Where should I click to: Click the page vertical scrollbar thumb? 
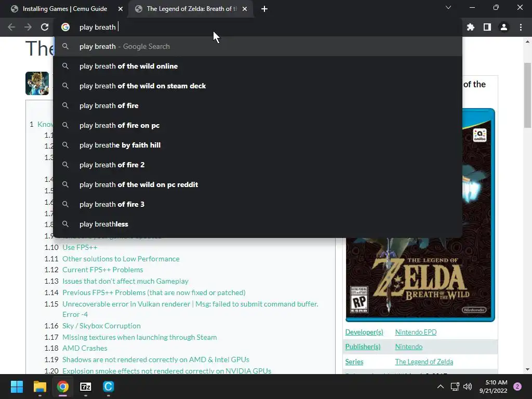click(x=527, y=95)
